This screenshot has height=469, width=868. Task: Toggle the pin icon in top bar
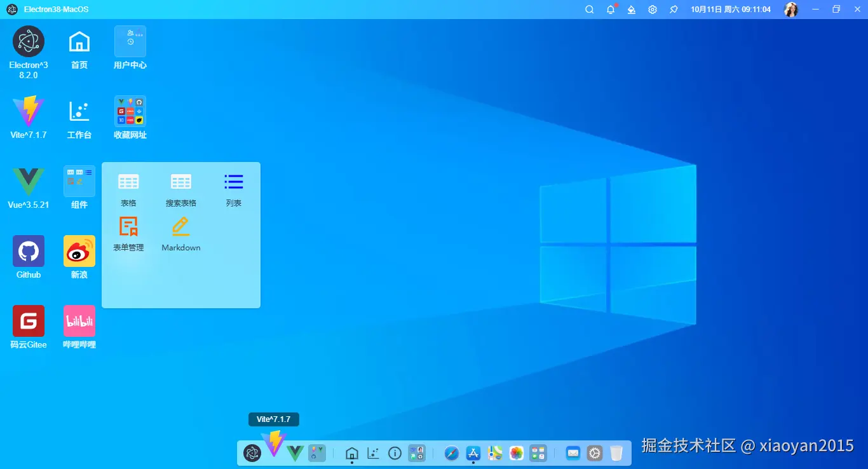pyautogui.click(x=674, y=10)
